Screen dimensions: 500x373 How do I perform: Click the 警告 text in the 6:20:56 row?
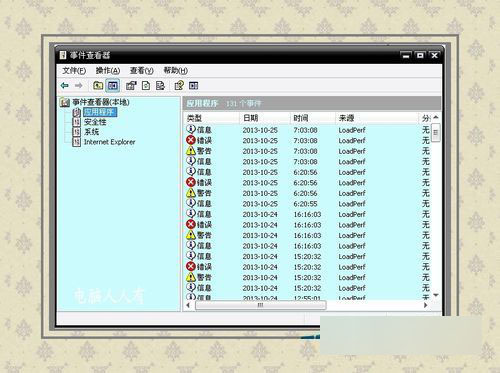(x=204, y=193)
